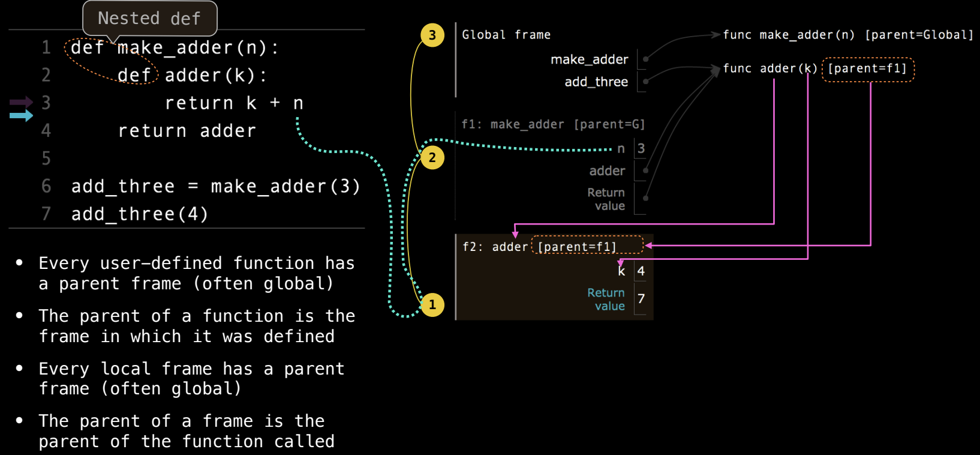Select code line 'def adder(k):'
This screenshot has height=455, width=980.
192,75
